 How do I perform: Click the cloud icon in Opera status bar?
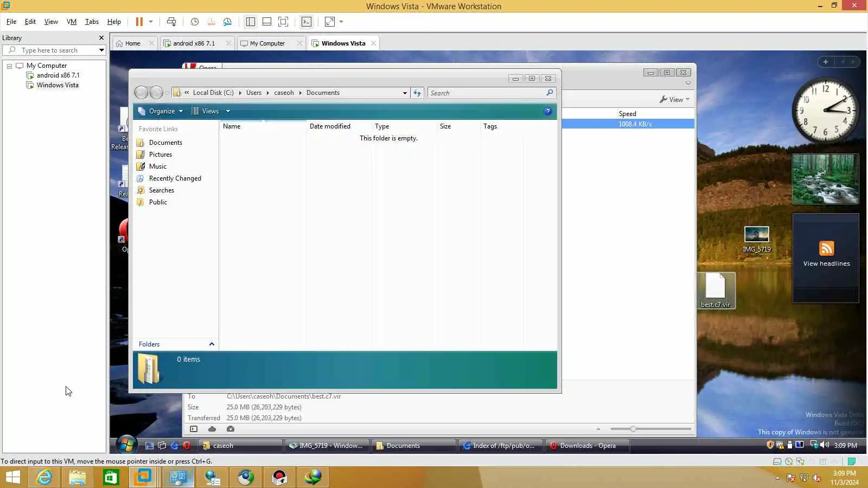pyautogui.click(x=212, y=429)
